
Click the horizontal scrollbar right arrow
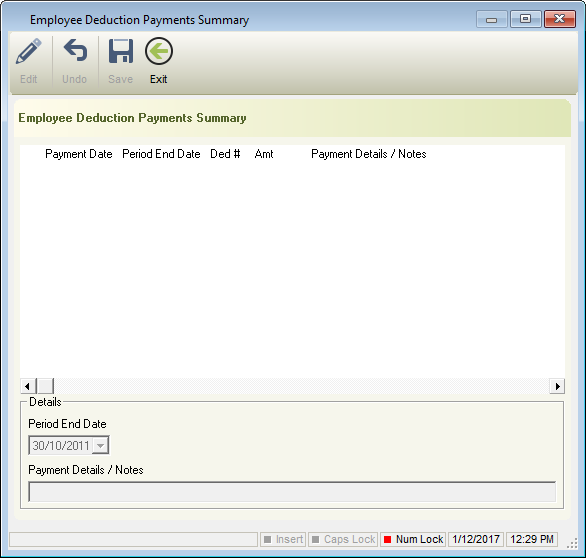coord(557,386)
